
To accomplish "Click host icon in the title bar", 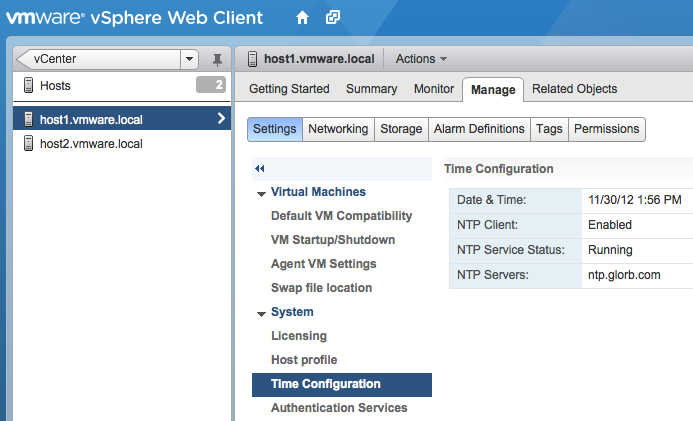I will tap(252, 59).
